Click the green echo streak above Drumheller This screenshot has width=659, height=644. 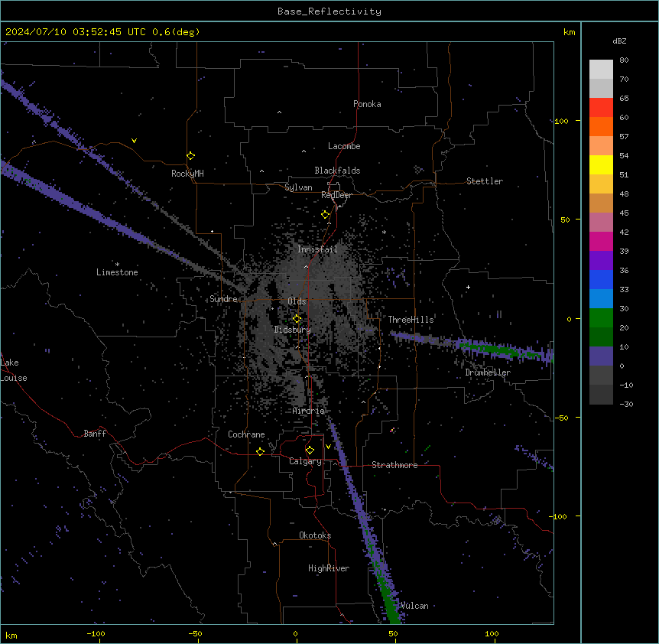tap(498, 349)
